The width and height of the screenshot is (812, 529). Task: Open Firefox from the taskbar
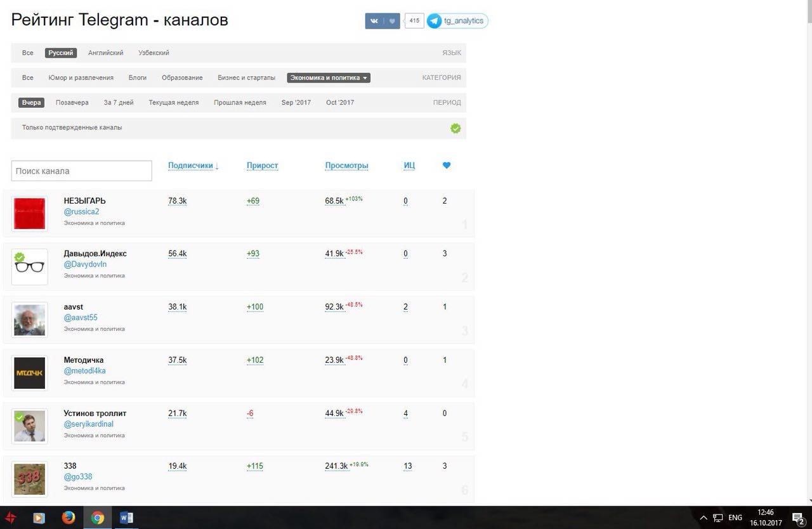pos(69,518)
